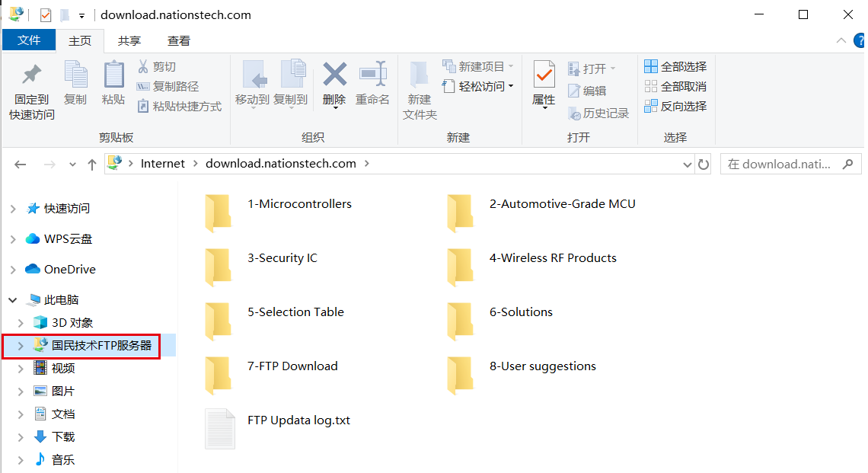Open the New item (新建项目) dropdown
Viewport: 868px width, 473px height.
coord(478,66)
